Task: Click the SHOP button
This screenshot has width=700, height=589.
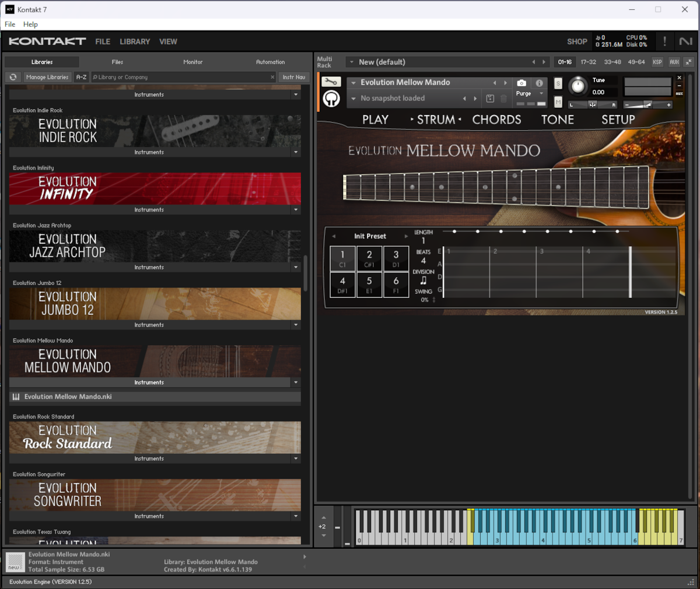Action: (577, 41)
